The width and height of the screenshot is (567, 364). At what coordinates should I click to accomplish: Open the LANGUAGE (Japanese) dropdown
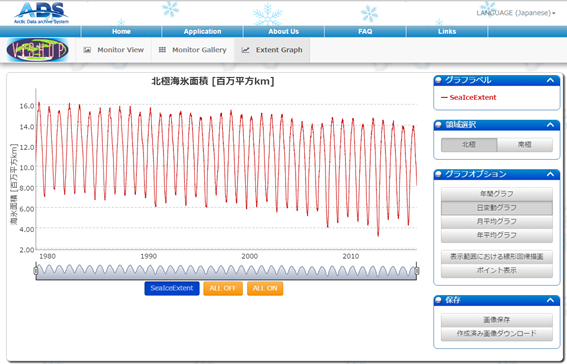point(516,13)
